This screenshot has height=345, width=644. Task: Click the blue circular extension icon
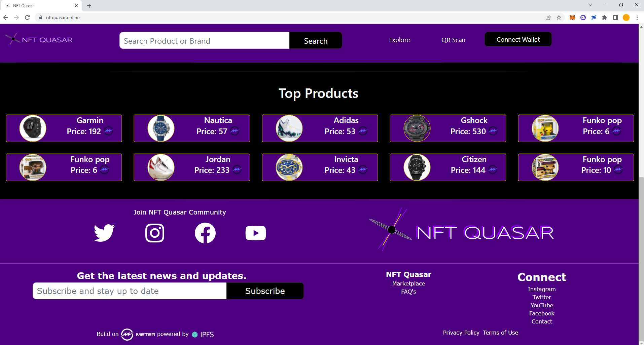coord(583,17)
